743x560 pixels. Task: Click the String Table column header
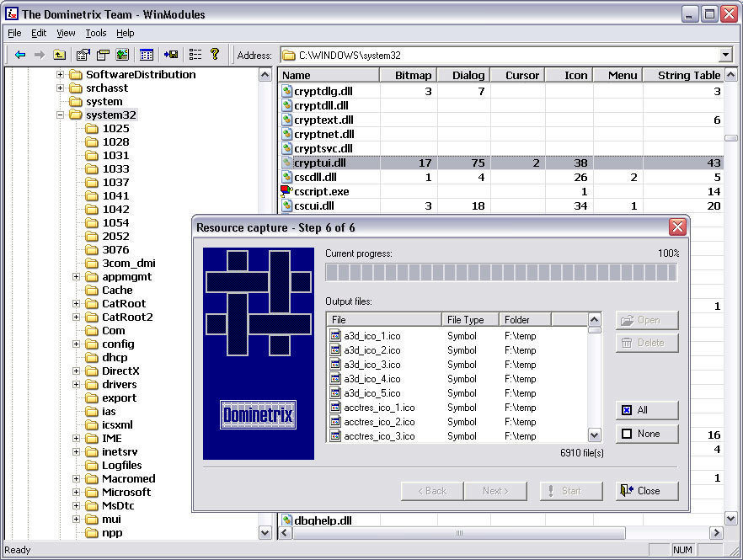pyautogui.click(x=684, y=75)
